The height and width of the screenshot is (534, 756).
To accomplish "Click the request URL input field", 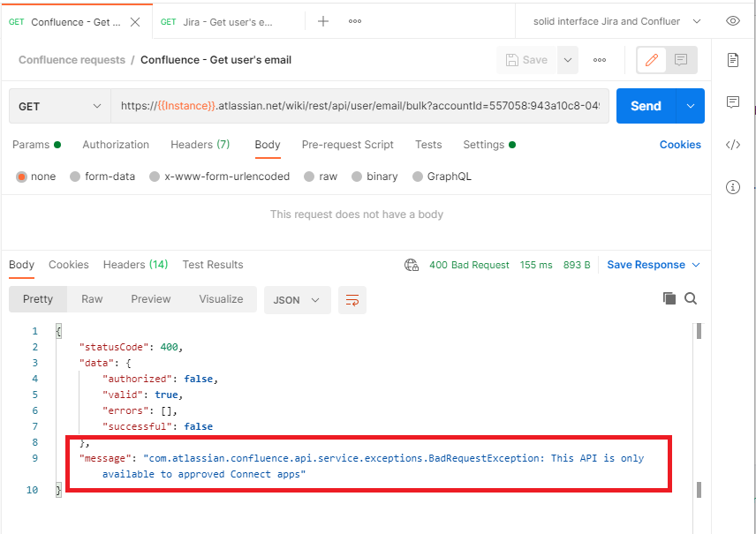I will [359, 106].
